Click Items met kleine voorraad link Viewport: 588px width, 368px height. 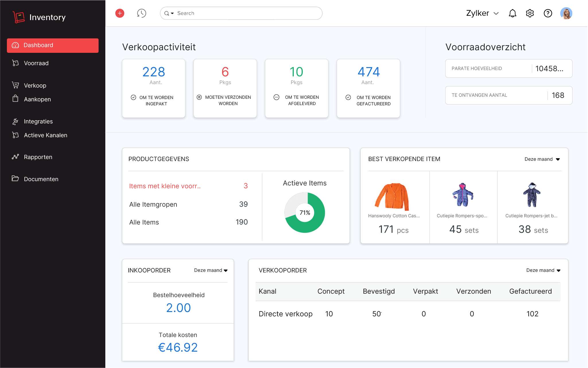click(165, 186)
